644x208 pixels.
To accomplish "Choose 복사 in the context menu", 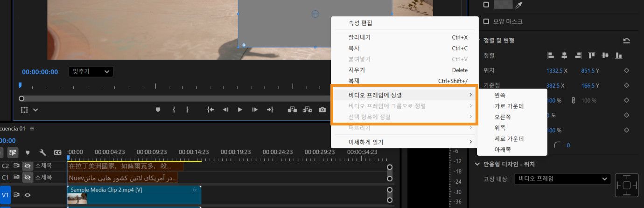I will [x=405, y=48].
